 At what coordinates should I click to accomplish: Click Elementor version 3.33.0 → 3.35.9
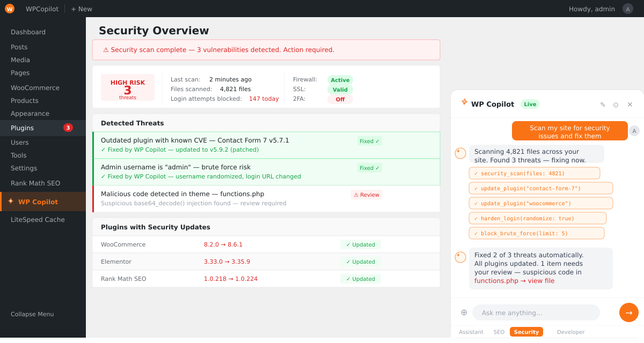click(x=227, y=262)
